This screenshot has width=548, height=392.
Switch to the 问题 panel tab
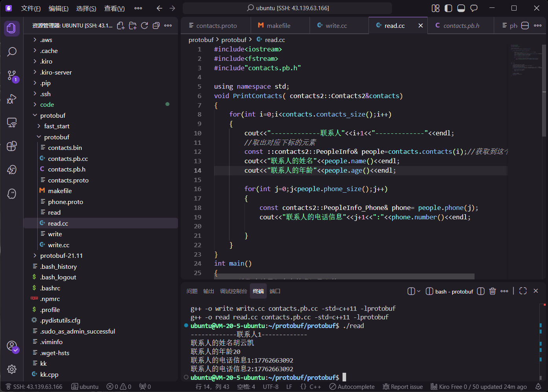click(x=192, y=291)
